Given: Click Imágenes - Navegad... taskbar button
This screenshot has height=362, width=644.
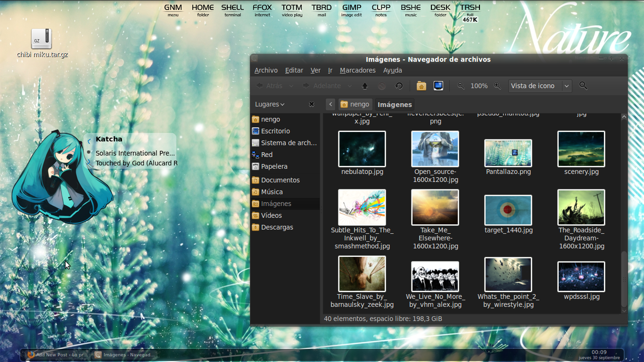Looking at the screenshot, I should click(x=125, y=354).
